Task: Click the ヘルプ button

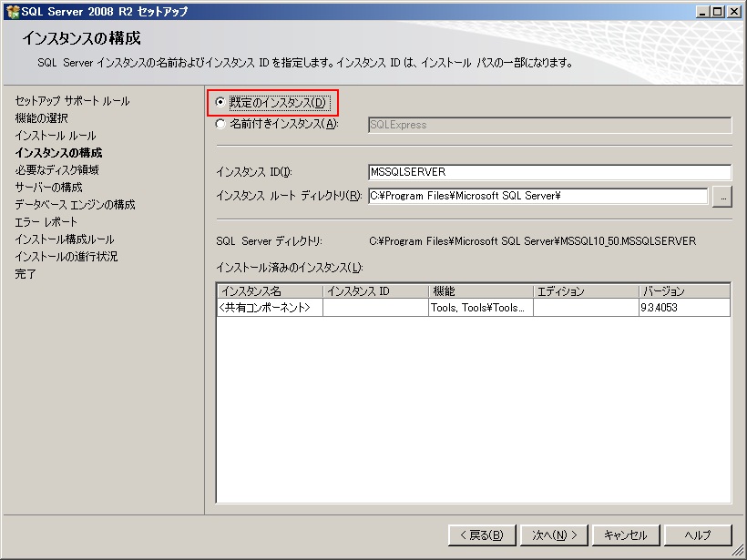Action: (x=698, y=535)
